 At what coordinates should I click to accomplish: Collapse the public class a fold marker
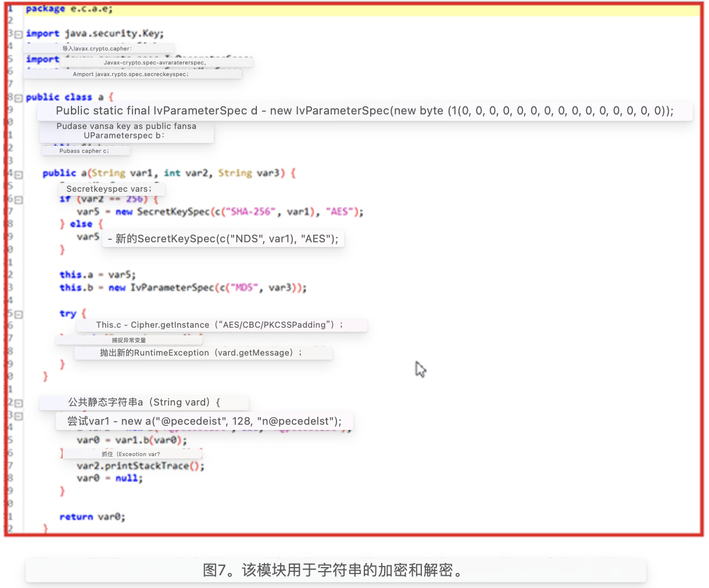[19, 98]
